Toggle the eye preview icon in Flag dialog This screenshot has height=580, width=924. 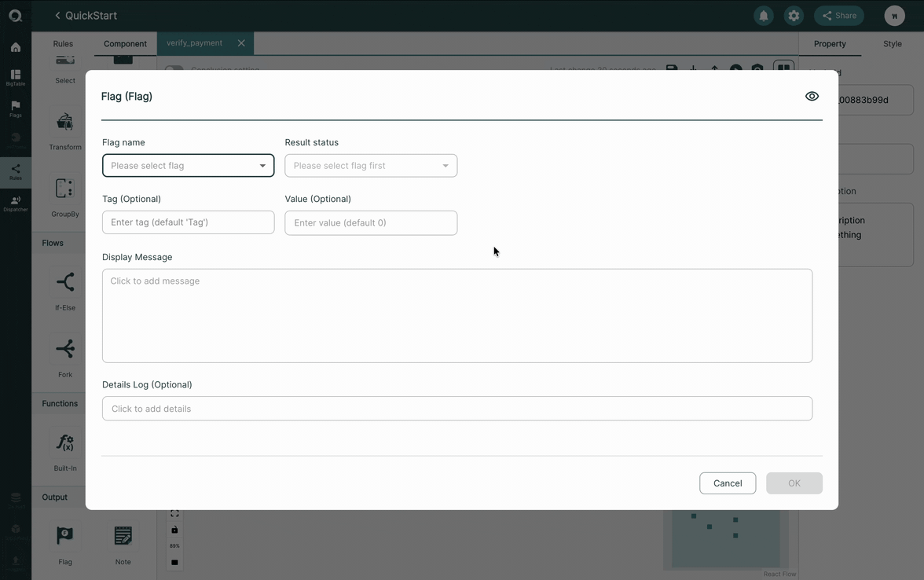pyautogui.click(x=812, y=96)
